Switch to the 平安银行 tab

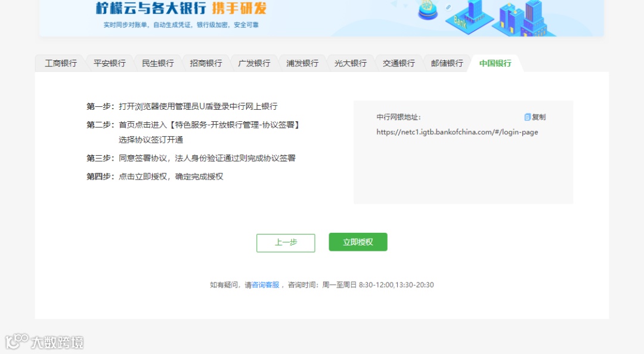(x=109, y=63)
